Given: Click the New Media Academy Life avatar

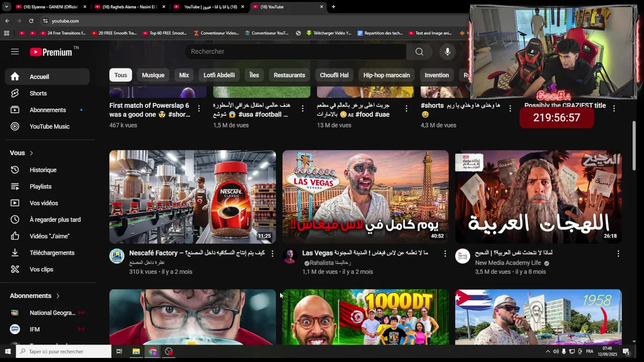Looking at the screenshot, I should point(462,256).
